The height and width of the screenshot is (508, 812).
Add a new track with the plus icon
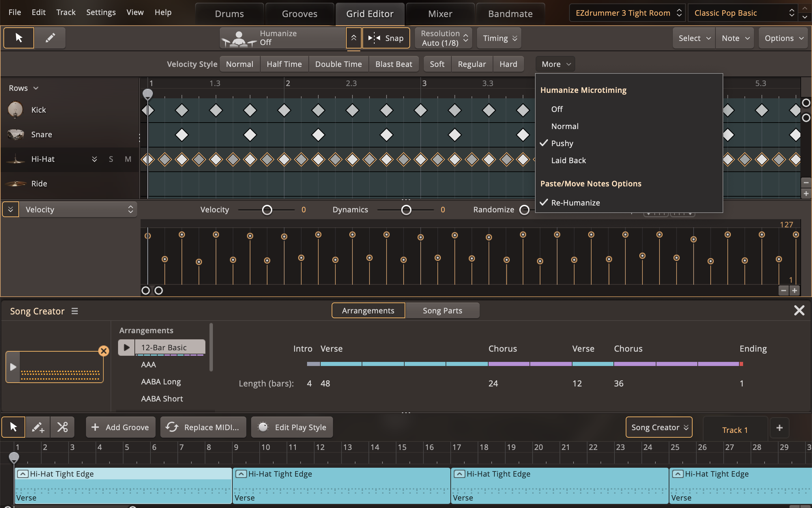click(780, 428)
